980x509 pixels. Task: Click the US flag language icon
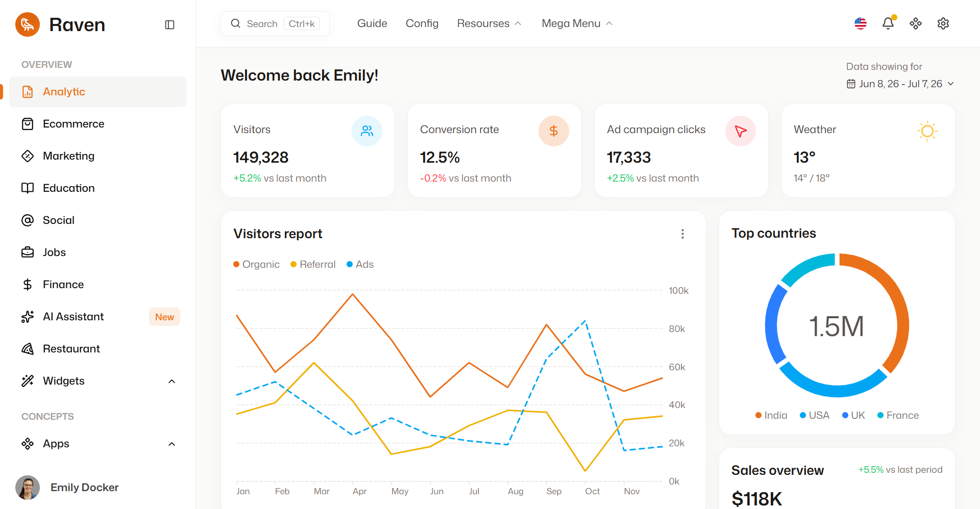[x=861, y=23]
